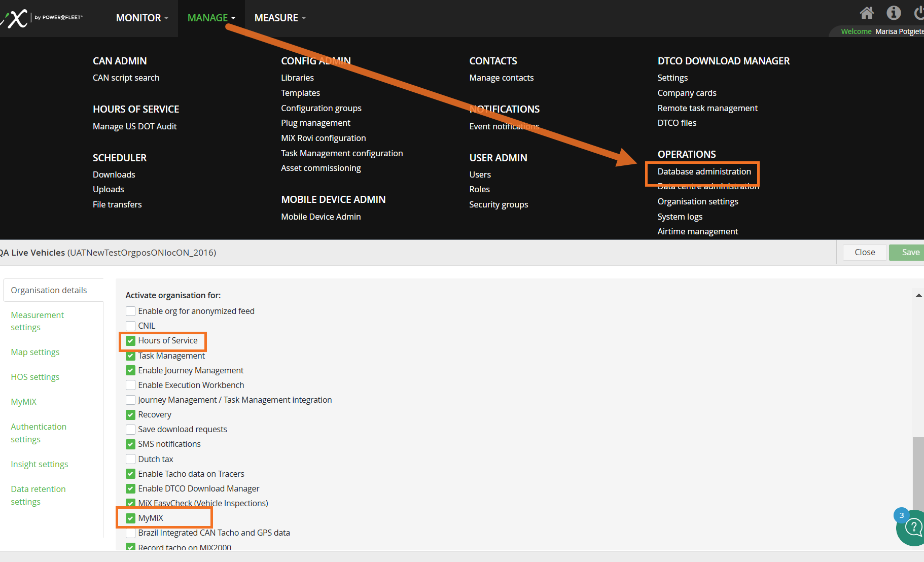
Task: Open the info icon in header
Action: [894, 13]
